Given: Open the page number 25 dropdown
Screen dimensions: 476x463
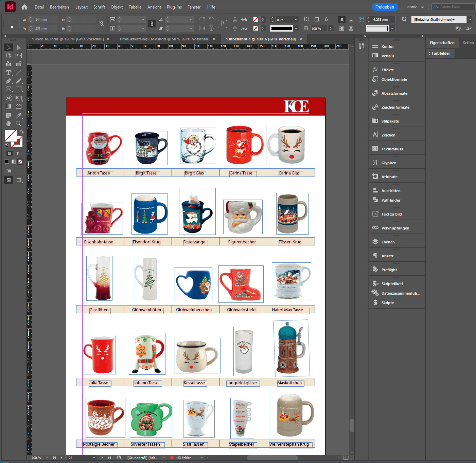Looking at the screenshot, I should [x=94, y=458].
